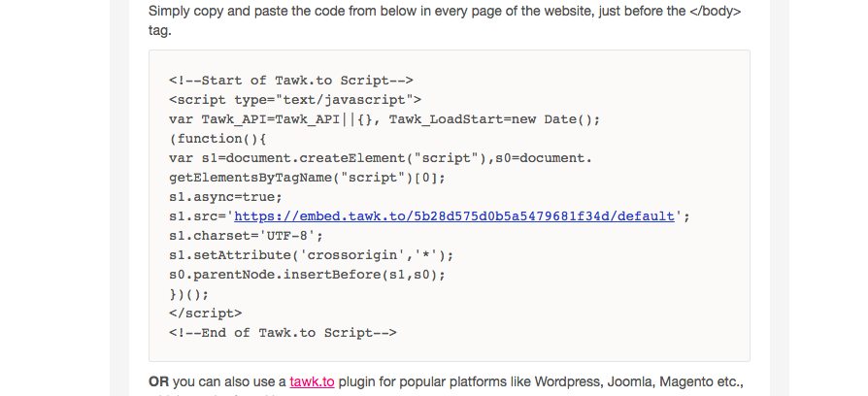The image size is (868, 396).
Task: Open the embed.tawk.to script URL link
Action: pyautogui.click(x=453, y=216)
